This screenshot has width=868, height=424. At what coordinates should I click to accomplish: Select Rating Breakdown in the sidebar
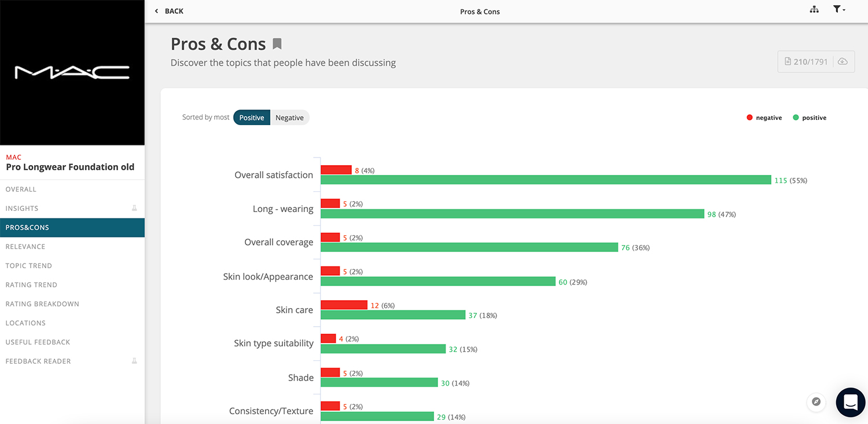click(42, 304)
